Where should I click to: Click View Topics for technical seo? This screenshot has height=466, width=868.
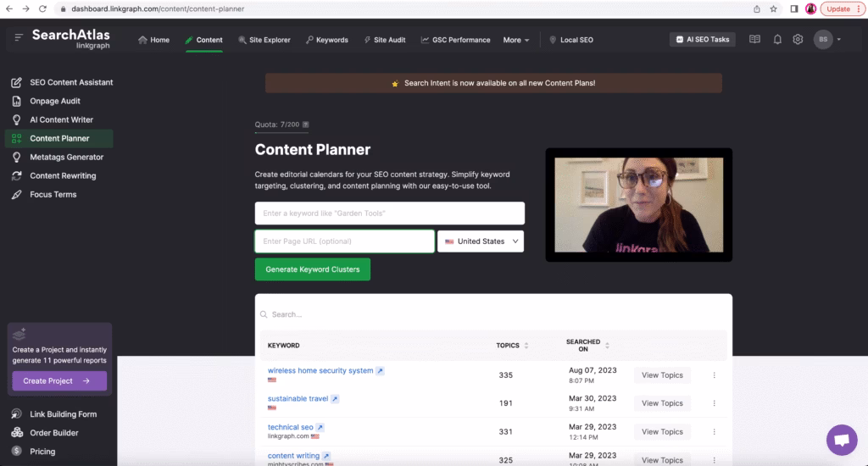tap(662, 432)
